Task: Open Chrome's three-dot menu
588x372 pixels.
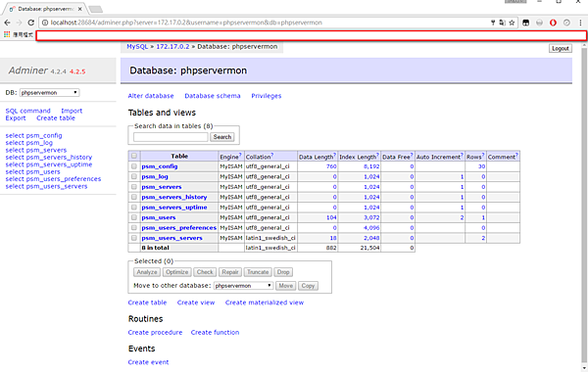Action: pos(580,23)
